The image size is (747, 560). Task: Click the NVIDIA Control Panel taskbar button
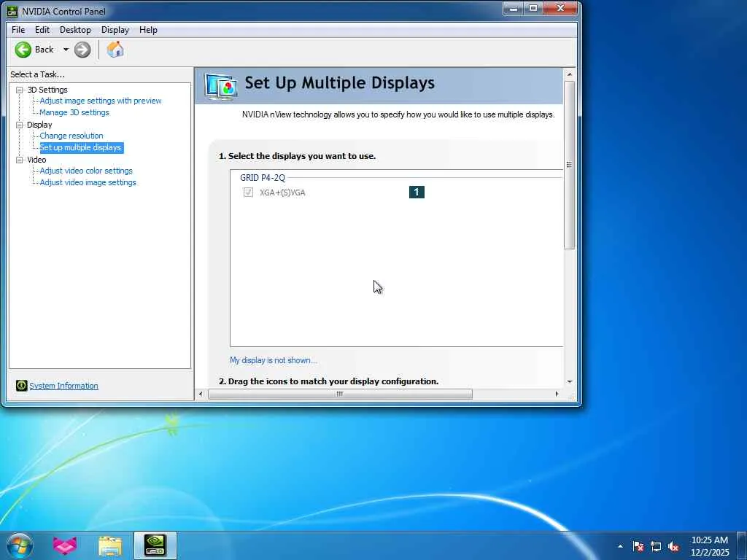coord(155,545)
